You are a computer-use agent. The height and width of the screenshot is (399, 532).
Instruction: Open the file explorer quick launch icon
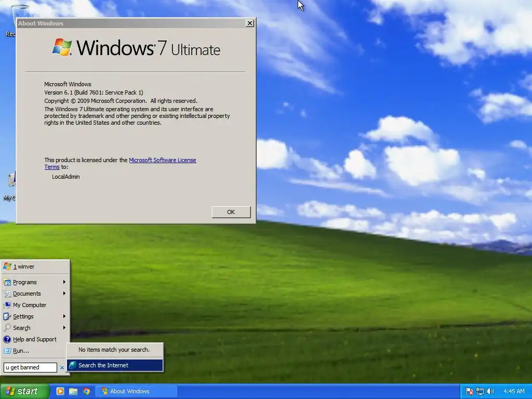[73, 391]
